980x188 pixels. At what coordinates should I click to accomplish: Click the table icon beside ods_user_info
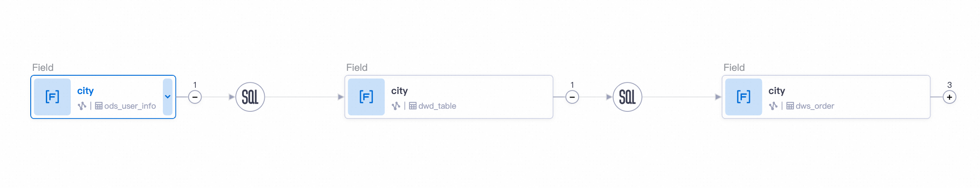click(x=99, y=106)
